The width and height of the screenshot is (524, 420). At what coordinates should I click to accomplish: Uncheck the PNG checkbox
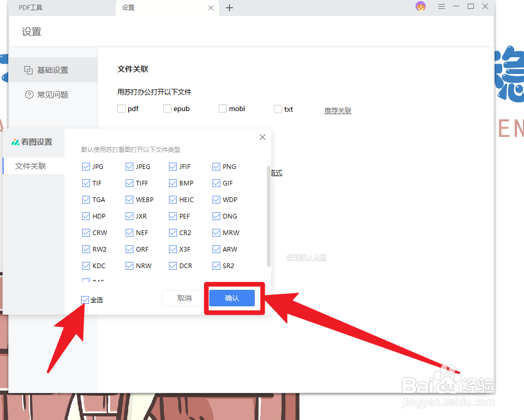click(216, 166)
